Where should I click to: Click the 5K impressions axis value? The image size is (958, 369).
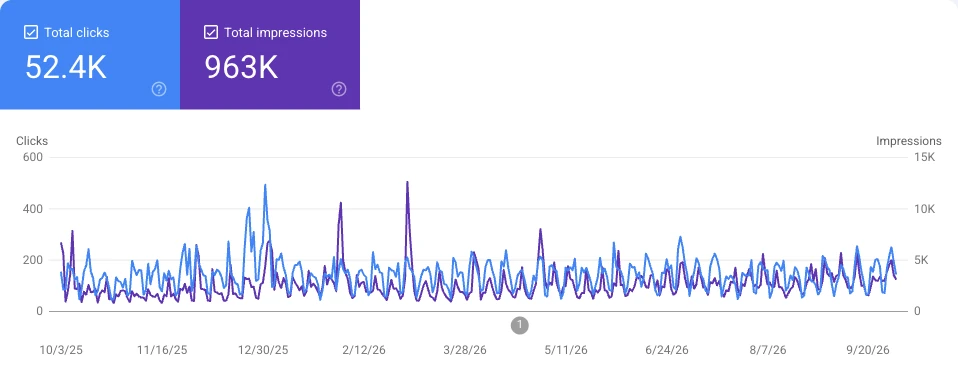coord(921,260)
